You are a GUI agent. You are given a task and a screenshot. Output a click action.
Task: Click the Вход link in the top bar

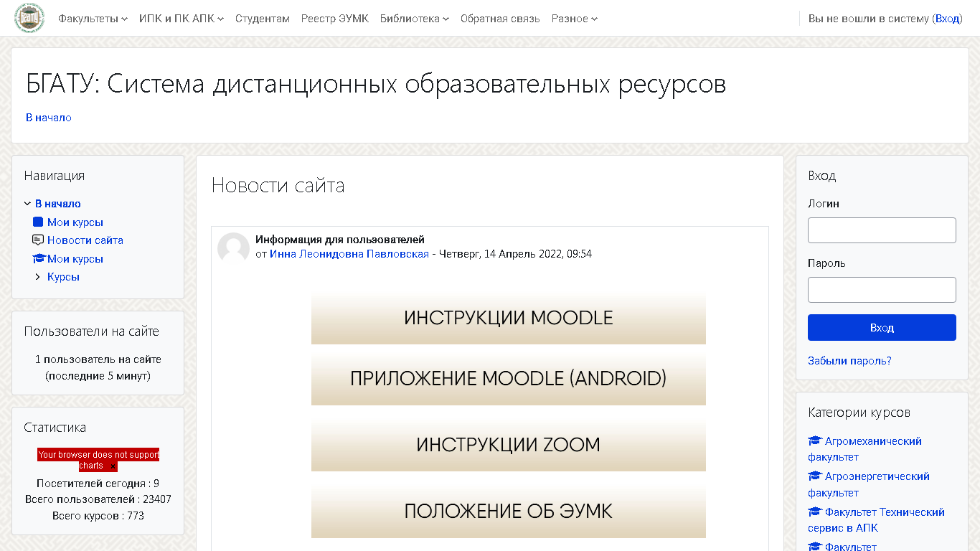coord(948,19)
